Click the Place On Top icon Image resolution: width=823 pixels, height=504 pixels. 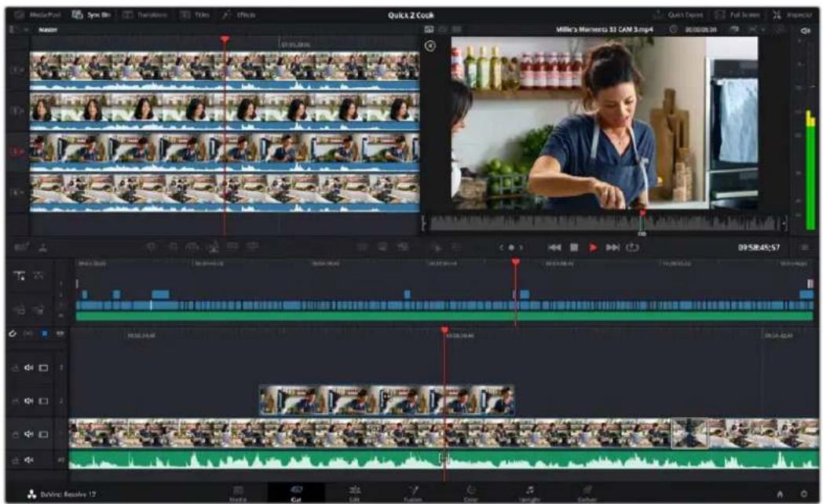pyautogui.click(x=232, y=247)
